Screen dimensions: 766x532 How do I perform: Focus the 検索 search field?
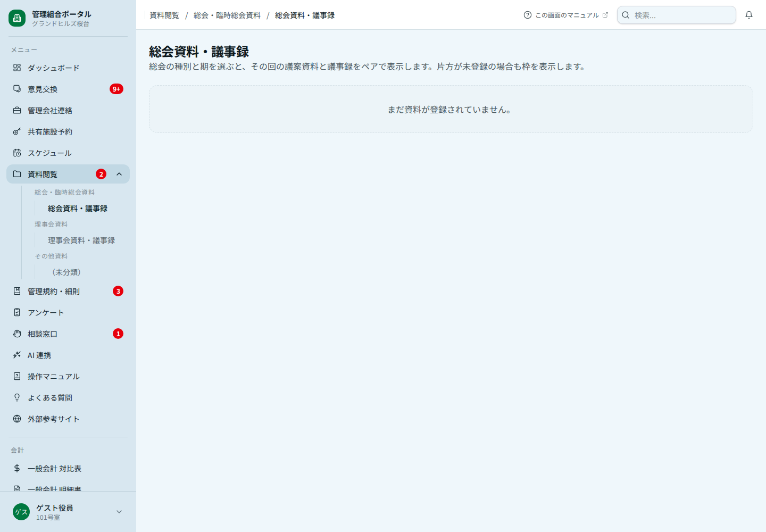point(677,15)
